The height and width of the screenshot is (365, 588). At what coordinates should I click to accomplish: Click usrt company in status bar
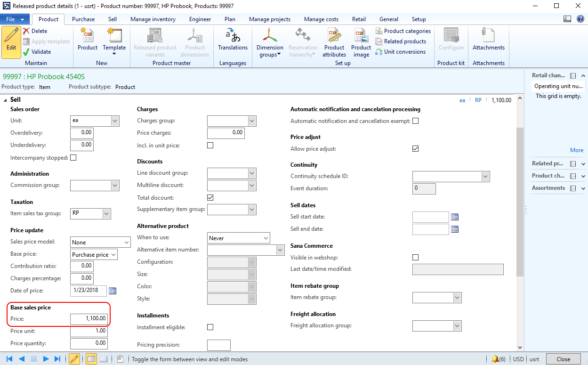click(534, 359)
